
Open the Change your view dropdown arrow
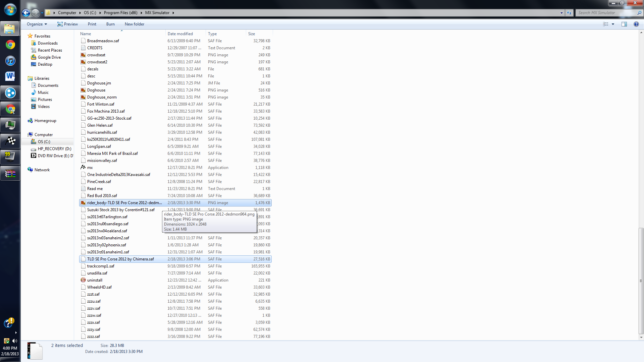point(613,24)
